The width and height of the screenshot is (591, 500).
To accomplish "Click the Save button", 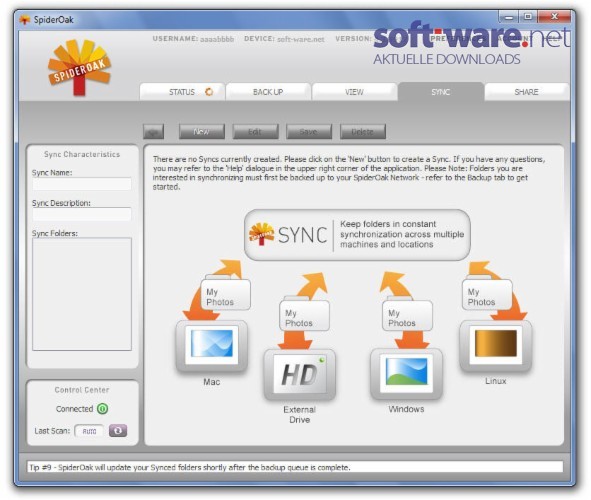I will [x=309, y=131].
